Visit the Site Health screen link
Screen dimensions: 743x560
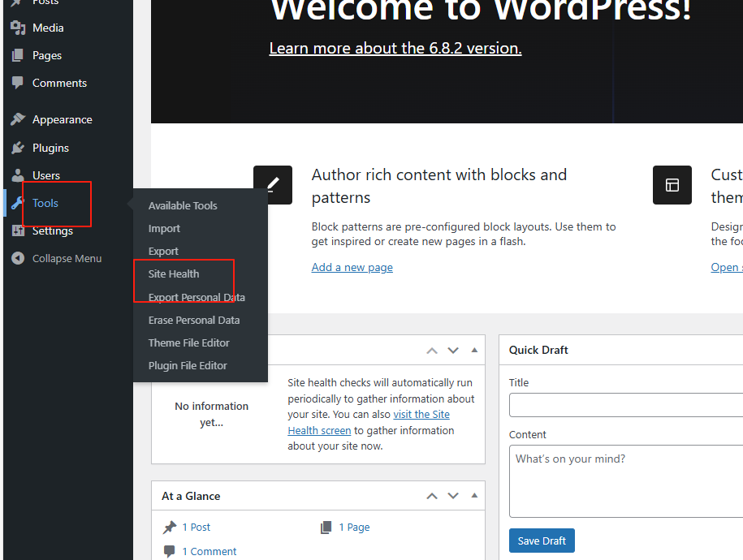click(x=369, y=422)
